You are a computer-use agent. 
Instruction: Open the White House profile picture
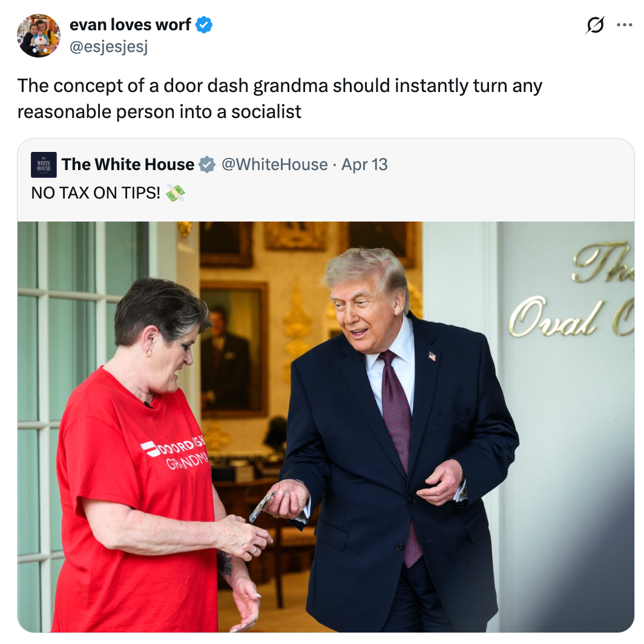(x=44, y=165)
